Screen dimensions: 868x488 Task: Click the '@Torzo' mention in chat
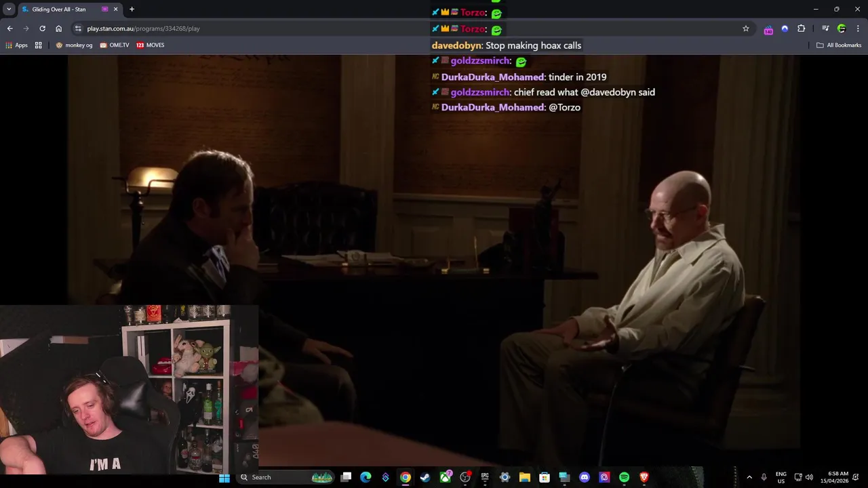coord(564,107)
